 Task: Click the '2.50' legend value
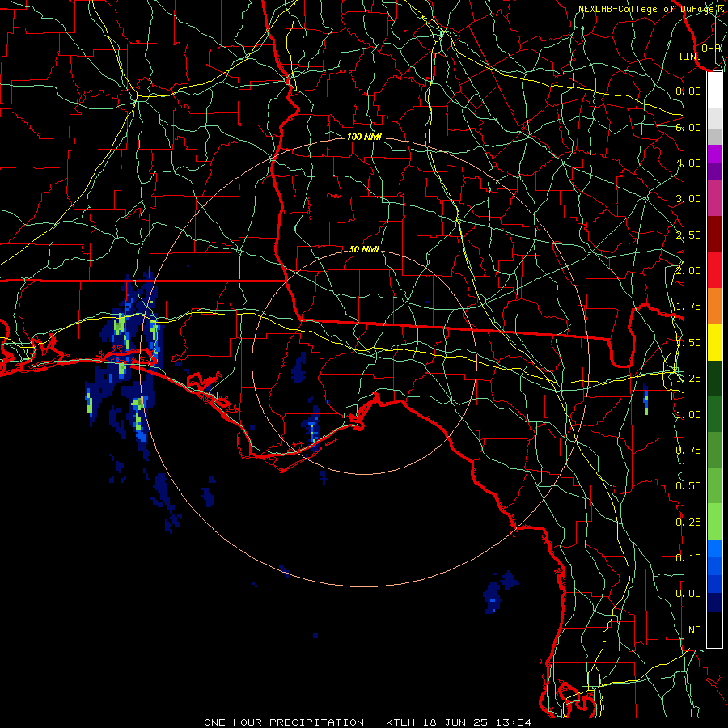pyautogui.click(x=688, y=235)
